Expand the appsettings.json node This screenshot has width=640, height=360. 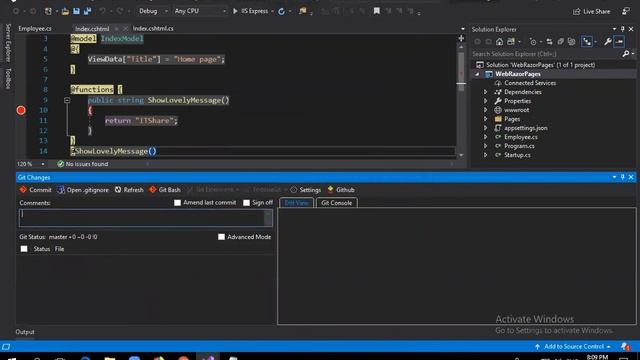[x=485, y=128]
